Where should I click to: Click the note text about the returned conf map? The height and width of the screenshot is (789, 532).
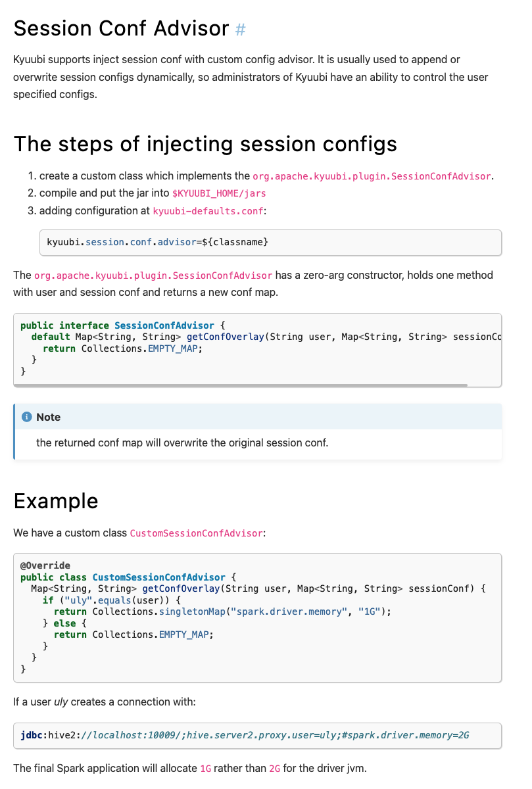coord(182,442)
